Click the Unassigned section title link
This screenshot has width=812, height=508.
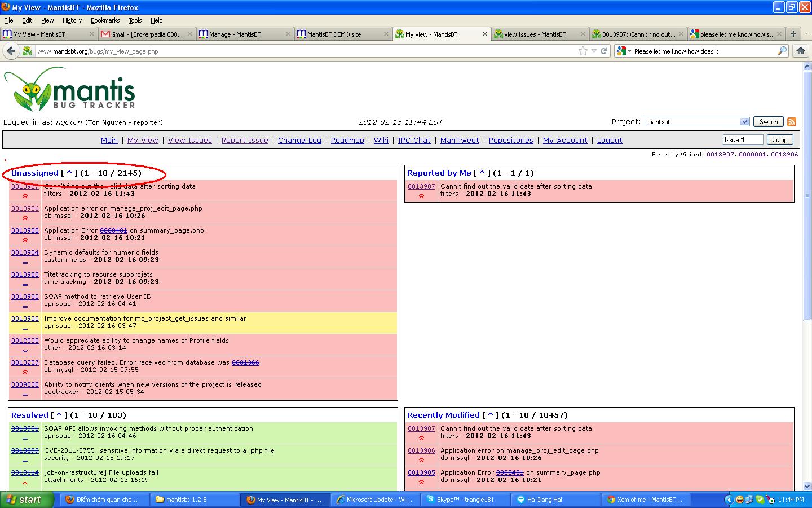pyautogui.click(x=35, y=173)
